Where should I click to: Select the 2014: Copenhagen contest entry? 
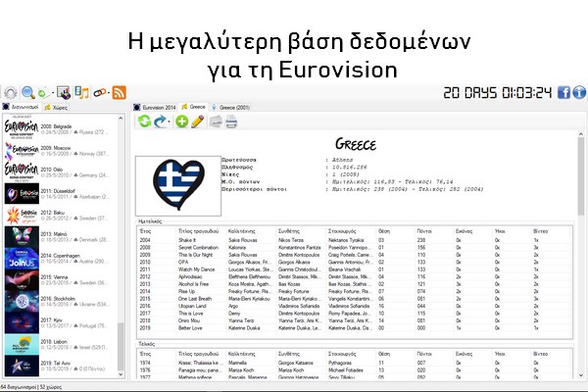(60, 258)
